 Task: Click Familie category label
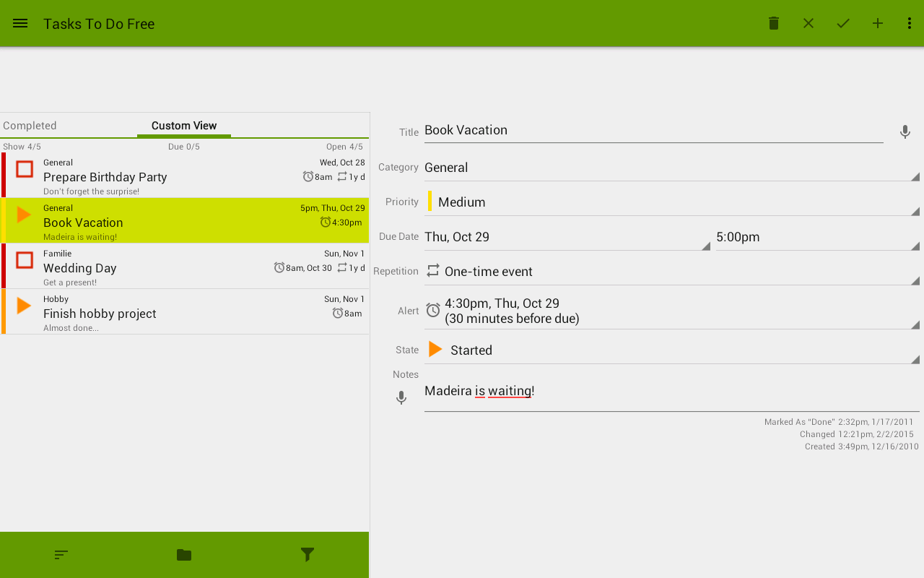coord(57,254)
